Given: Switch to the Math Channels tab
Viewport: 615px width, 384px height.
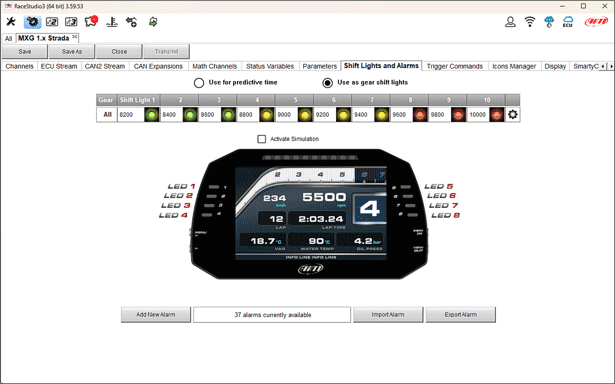Looking at the screenshot, I should [215, 66].
